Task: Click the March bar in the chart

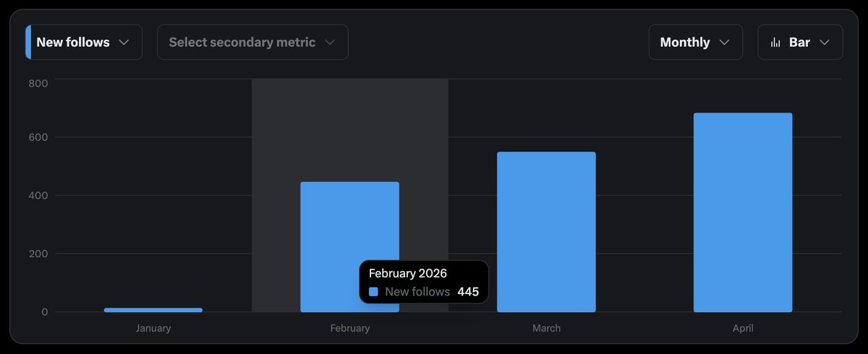Action: coord(546,232)
